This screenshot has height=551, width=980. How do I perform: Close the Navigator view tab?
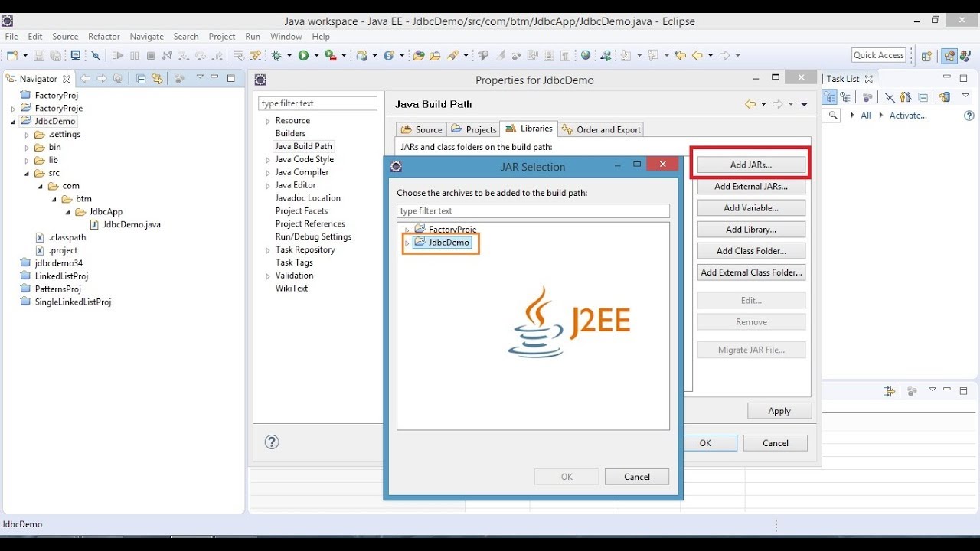coord(67,79)
